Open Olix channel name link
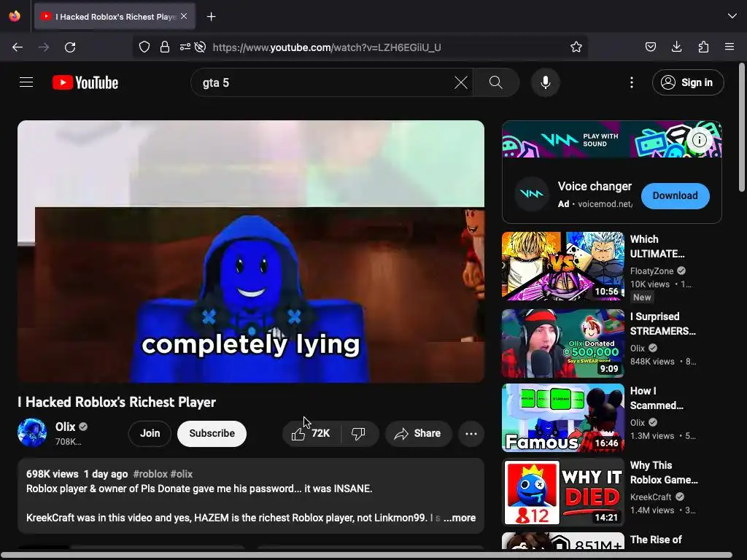This screenshot has width=747, height=560. (65, 427)
